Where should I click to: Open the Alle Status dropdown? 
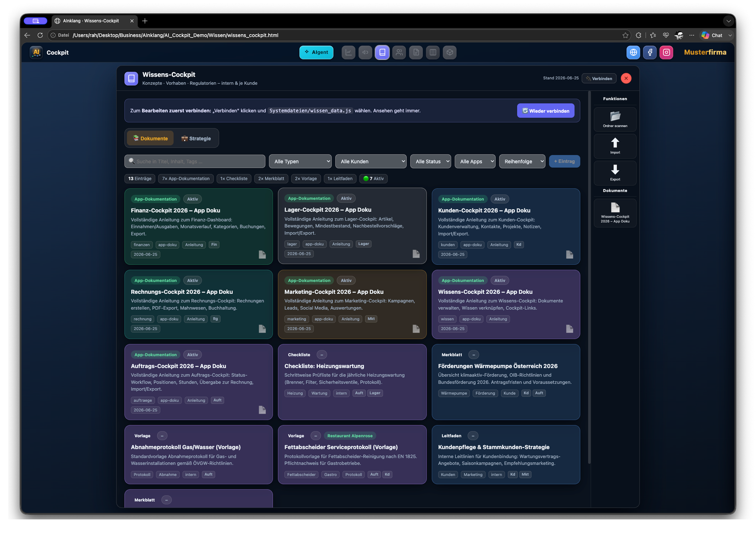point(430,162)
